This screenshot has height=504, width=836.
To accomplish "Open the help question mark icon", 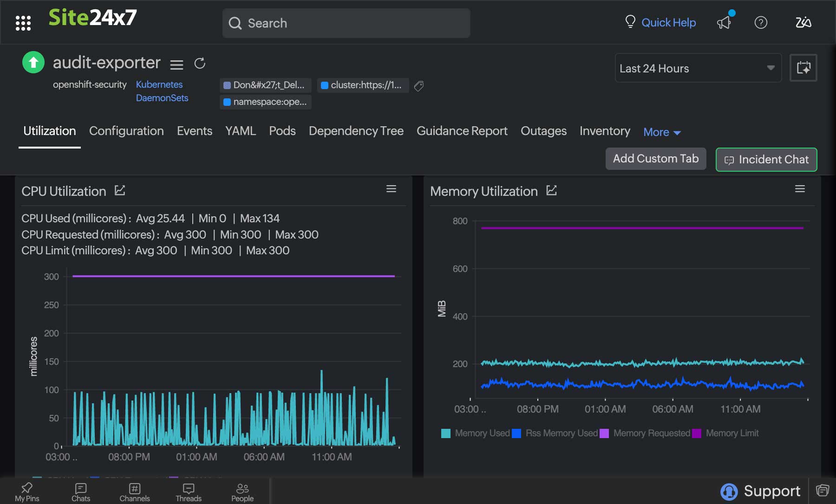I will 761,22.
